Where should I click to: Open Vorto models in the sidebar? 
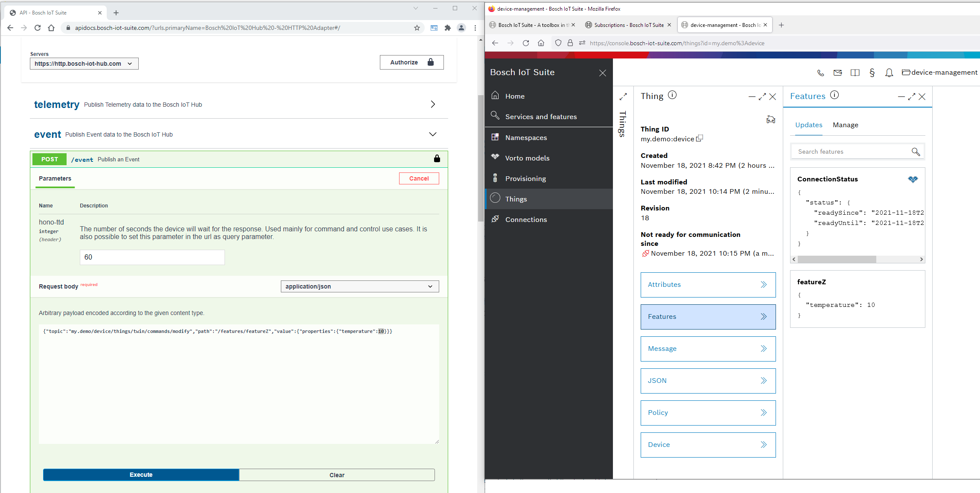tap(549, 158)
